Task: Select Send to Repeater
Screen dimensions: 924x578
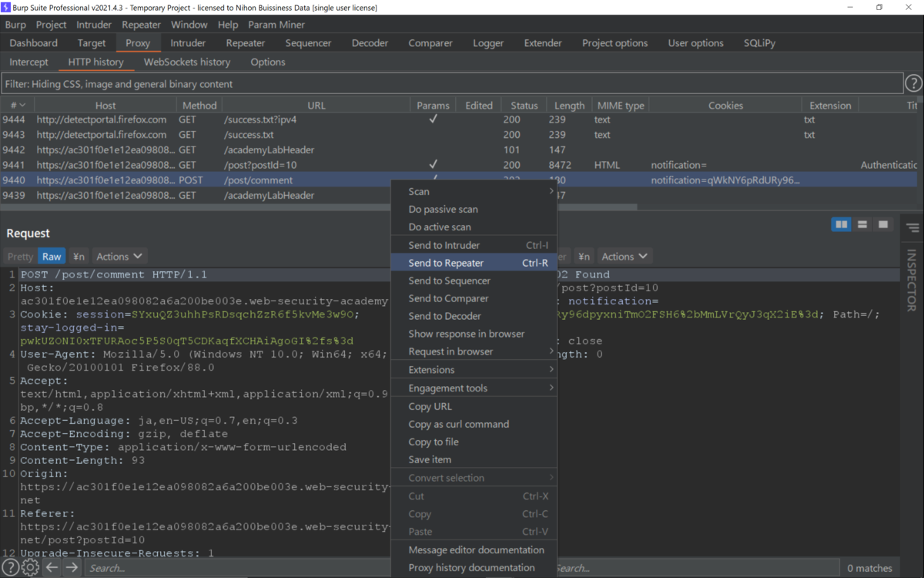Action: (x=474, y=263)
